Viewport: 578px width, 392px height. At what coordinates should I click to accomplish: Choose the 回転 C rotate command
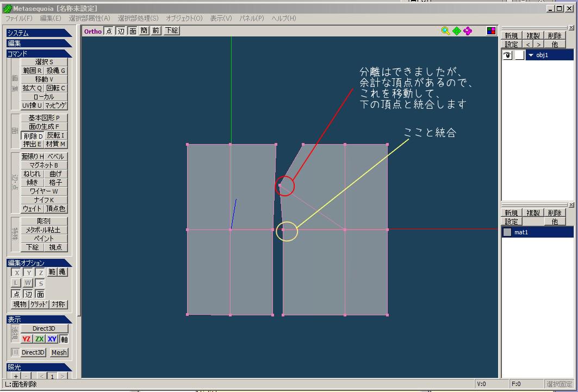(55, 88)
